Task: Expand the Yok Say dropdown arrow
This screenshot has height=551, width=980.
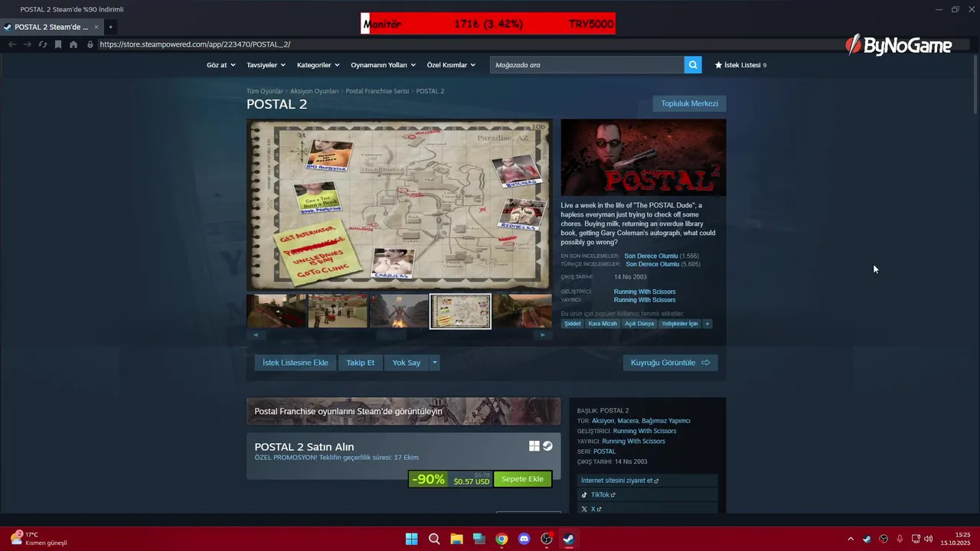Action: 435,363
